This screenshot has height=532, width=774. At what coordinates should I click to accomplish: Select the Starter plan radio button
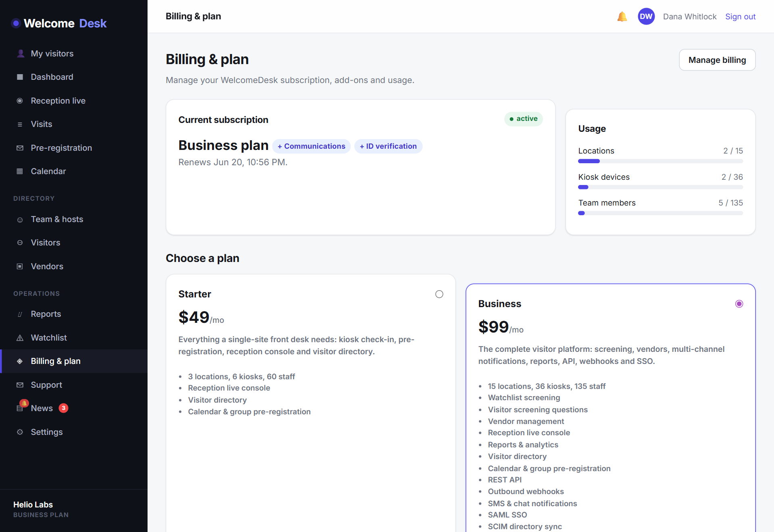[x=439, y=294]
